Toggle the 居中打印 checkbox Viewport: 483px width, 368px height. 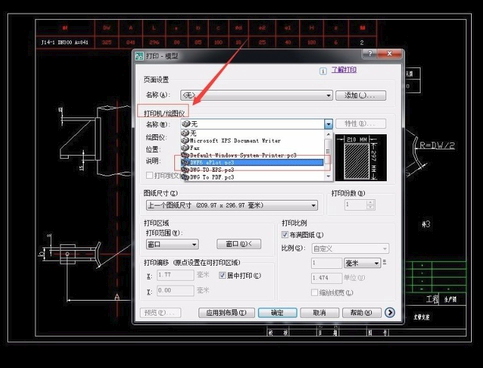coord(222,275)
